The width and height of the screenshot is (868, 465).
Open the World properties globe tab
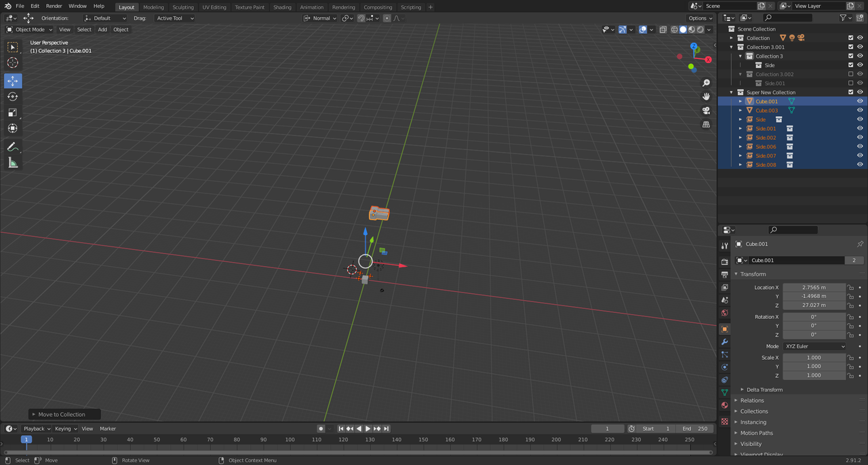click(x=724, y=313)
